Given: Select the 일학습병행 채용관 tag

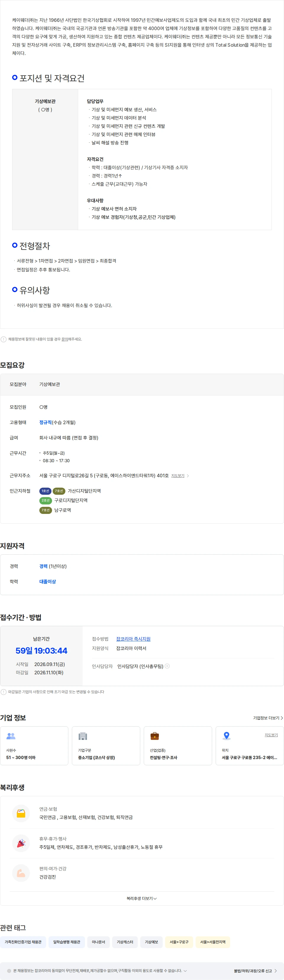Looking at the screenshot, I should [67, 942].
